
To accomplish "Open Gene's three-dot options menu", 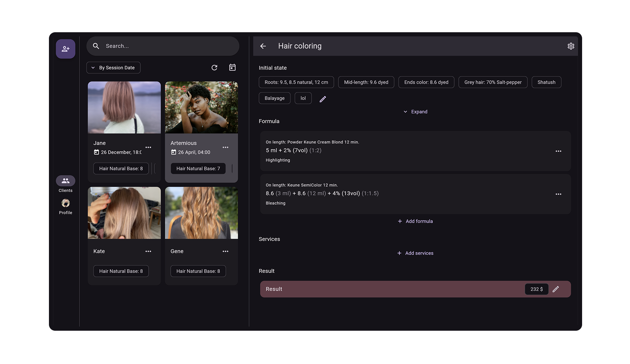I will point(225,251).
